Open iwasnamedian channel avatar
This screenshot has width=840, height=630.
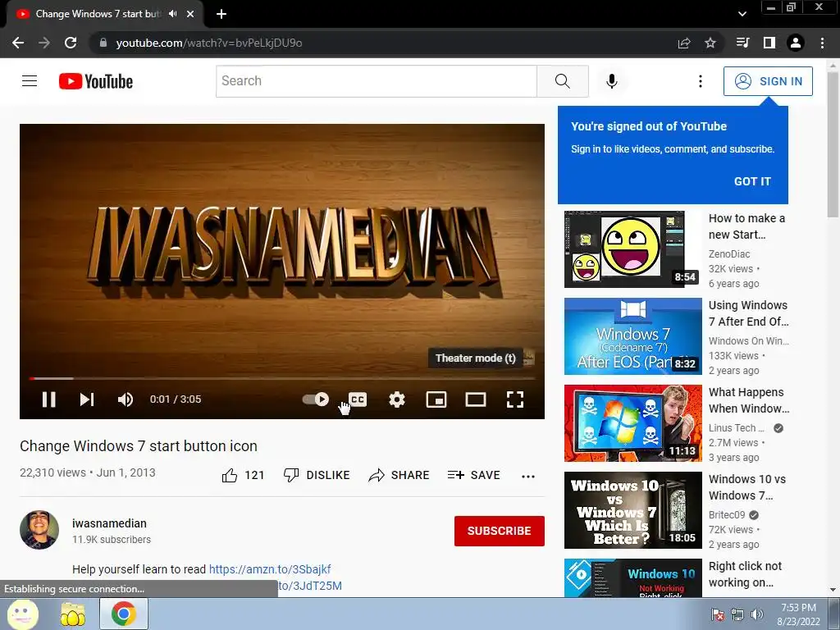point(39,530)
